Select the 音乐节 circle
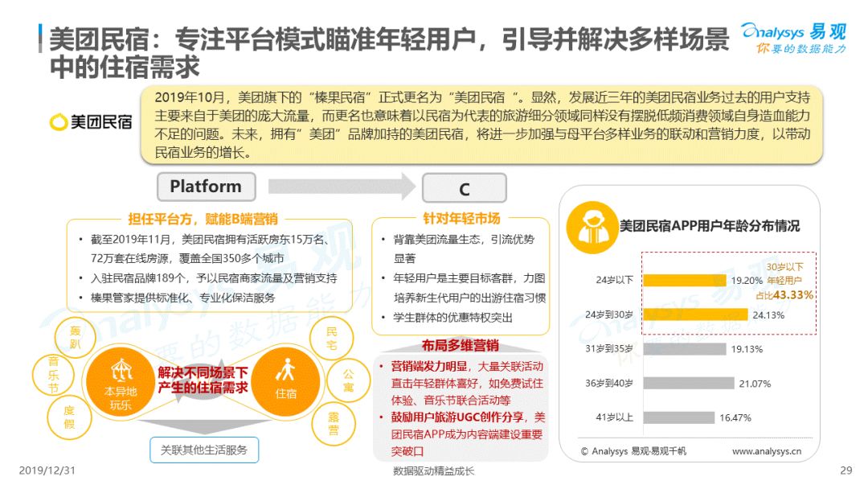Screen dimensions: 868x489 54,375
